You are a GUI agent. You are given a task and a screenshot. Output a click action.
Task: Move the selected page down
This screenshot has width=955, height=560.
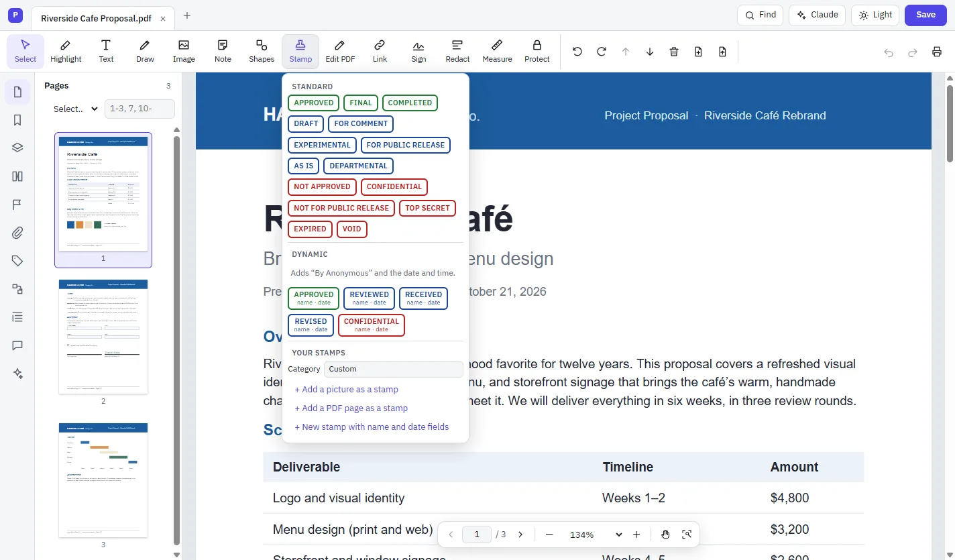pyautogui.click(x=650, y=52)
